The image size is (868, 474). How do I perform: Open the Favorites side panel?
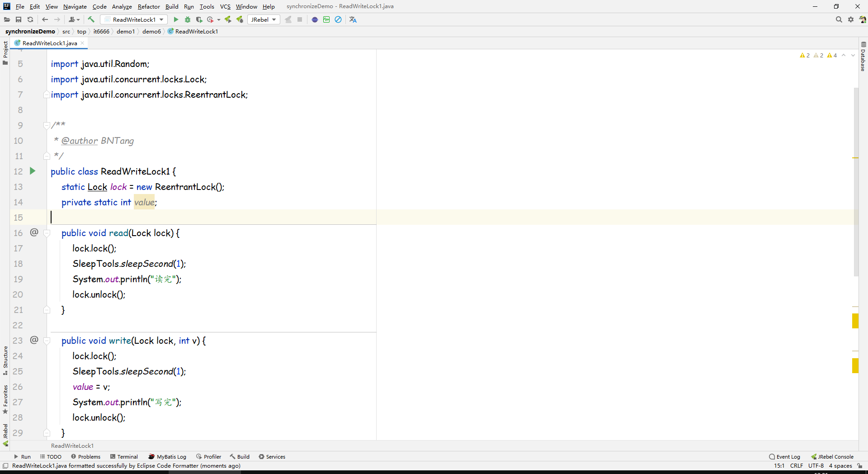(5, 399)
